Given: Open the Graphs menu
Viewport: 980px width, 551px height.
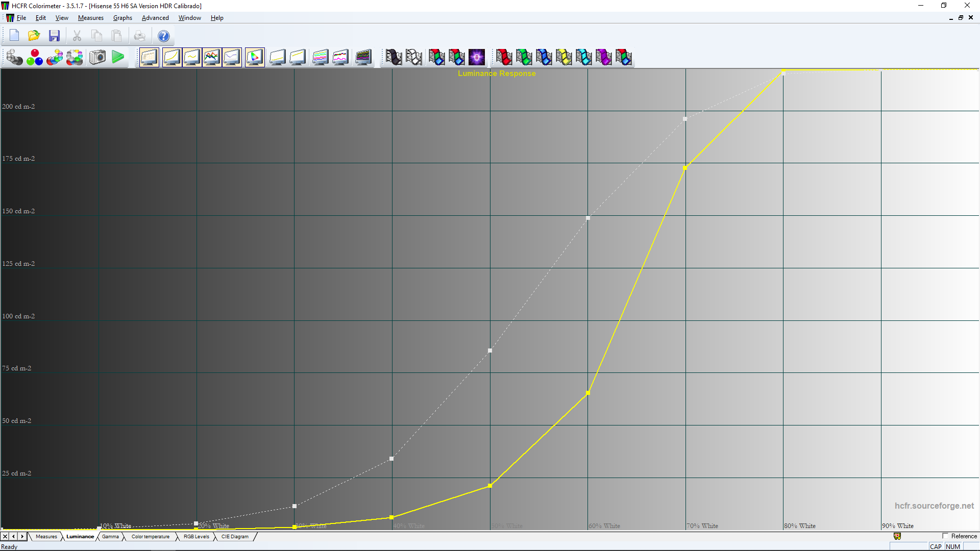Looking at the screenshot, I should coord(122,18).
